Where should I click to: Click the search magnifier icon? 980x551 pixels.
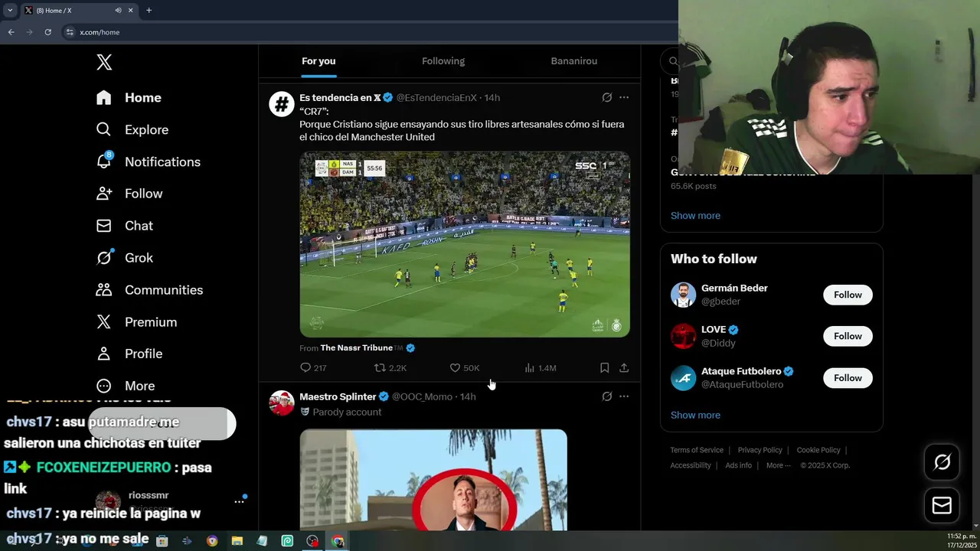673,61
